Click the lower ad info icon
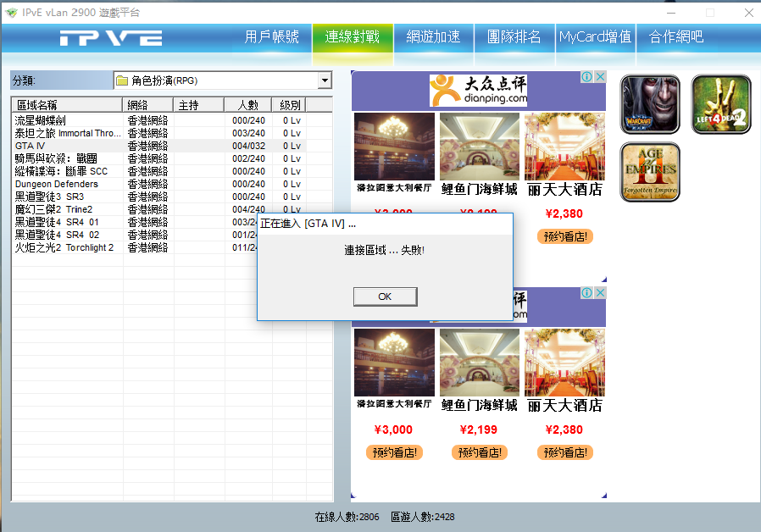This screenshot has width=761, height=532. pyautogui.click(x=586, y=293)
